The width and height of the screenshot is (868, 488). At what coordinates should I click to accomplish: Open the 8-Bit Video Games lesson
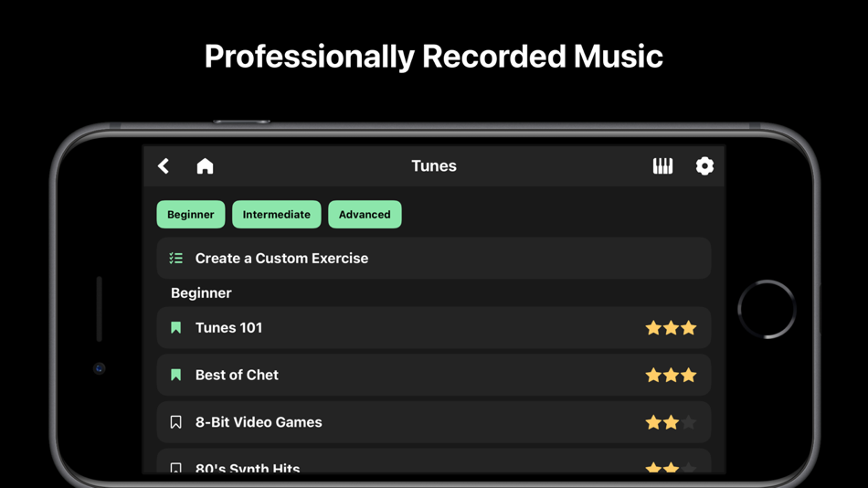[x=434, y=422]
